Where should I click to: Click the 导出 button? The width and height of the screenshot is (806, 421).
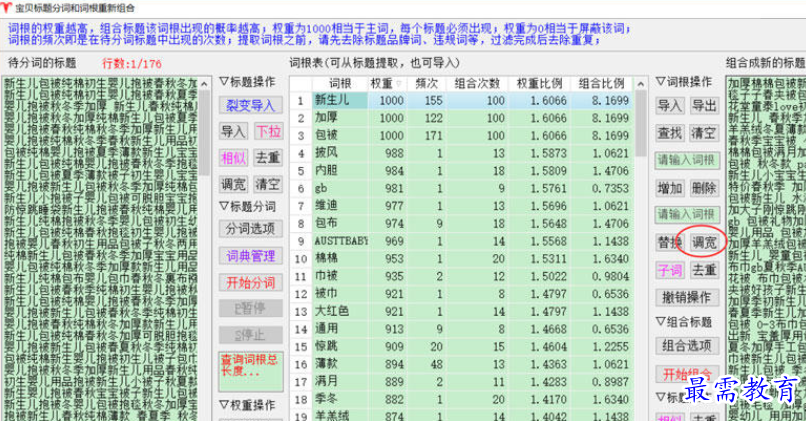pyautogui.click(x=704, y=106)
